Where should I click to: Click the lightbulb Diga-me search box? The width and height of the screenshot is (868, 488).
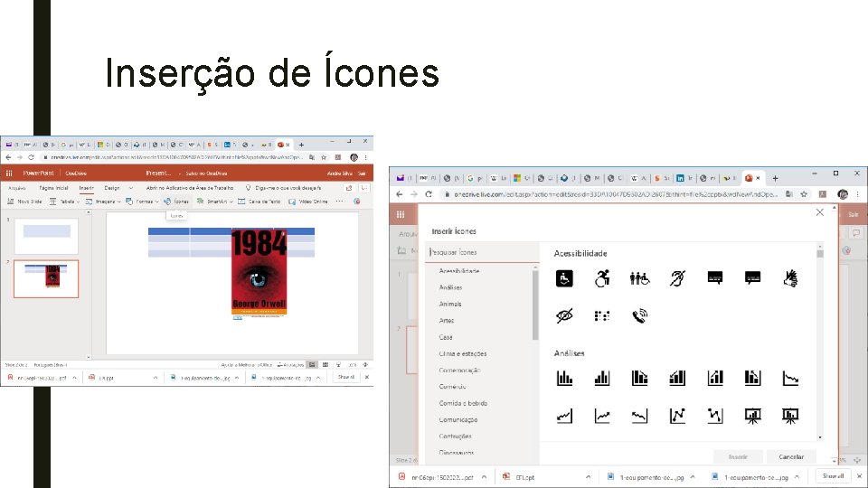283,188
